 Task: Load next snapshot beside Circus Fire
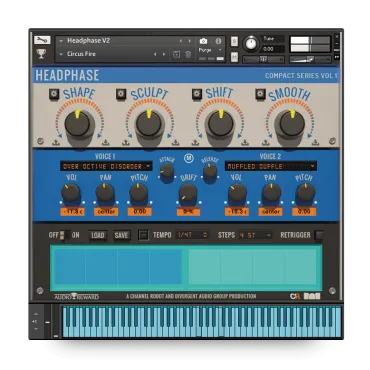164,54
